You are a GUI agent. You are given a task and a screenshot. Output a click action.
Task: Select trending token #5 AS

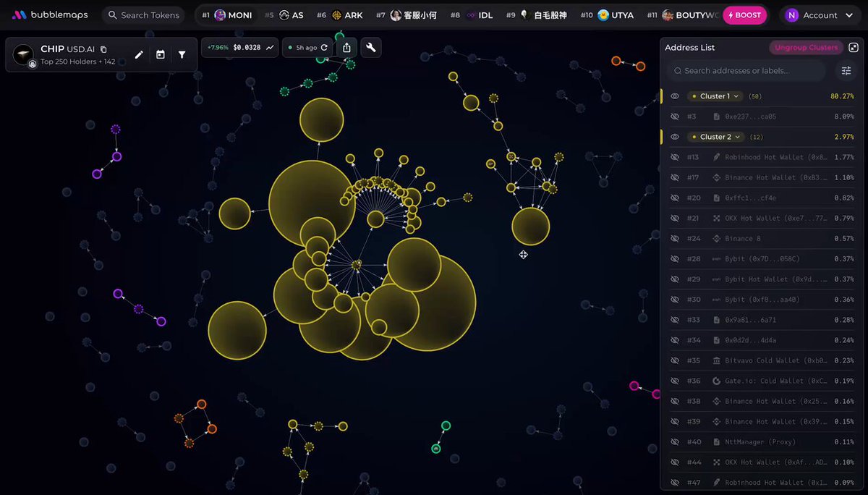(284, 15)
